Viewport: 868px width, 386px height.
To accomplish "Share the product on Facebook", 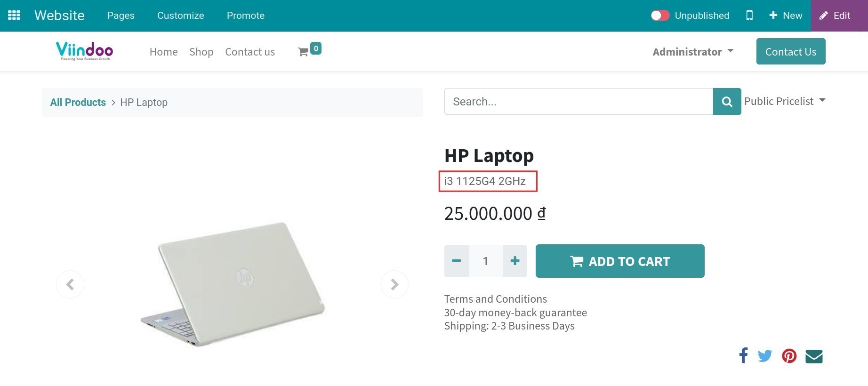I will coord(743,356).
